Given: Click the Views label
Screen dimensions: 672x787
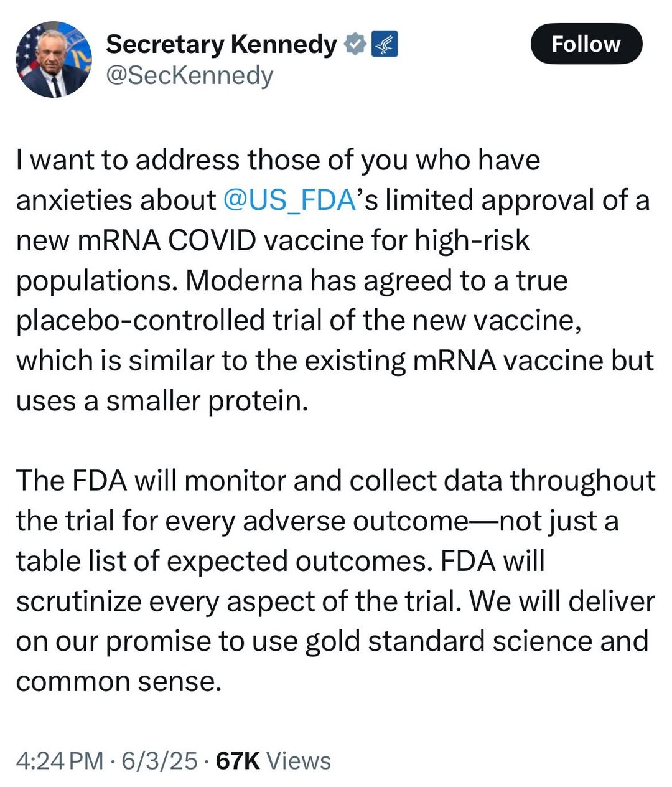Looking at the screenshot, I should pos(299,761).
